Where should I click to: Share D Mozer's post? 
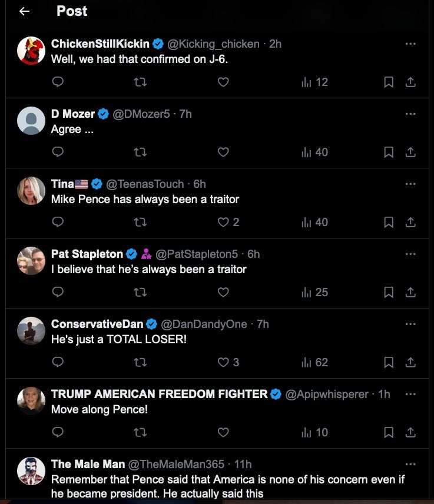411,152
